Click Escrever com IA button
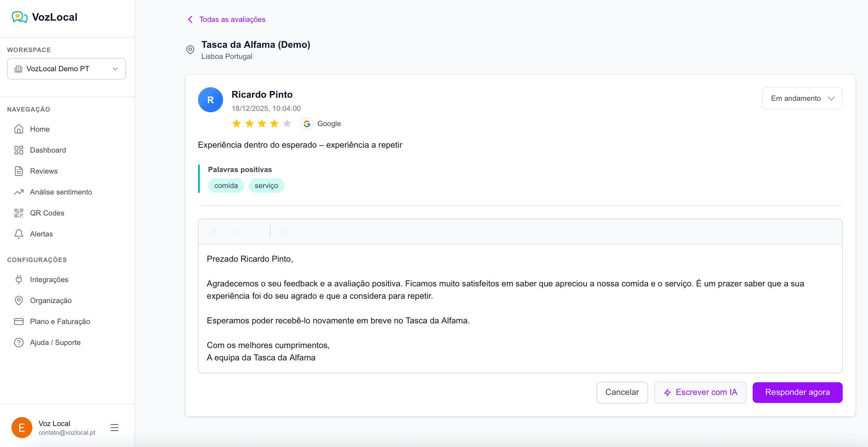868x447 pixels. tap(700, 392)
